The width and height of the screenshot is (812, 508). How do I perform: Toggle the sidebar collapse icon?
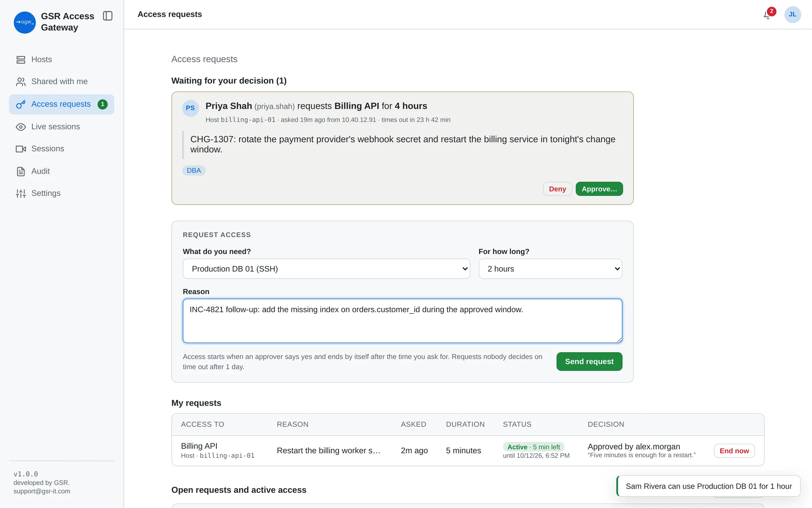click(108, 16)
